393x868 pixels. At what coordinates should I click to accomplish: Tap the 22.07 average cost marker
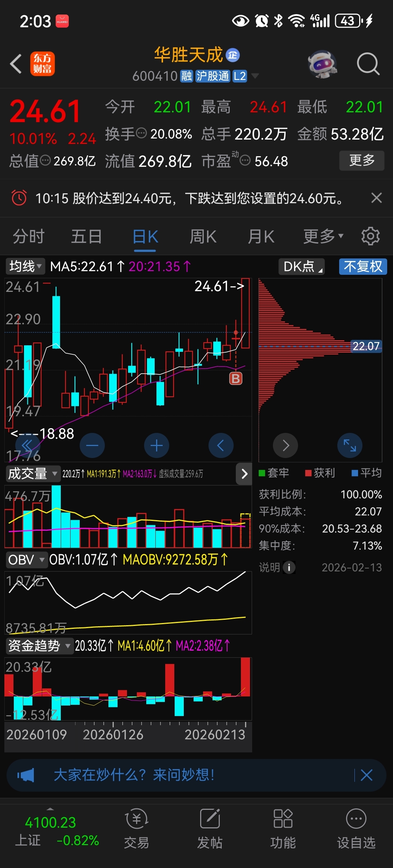pos(366,346)
